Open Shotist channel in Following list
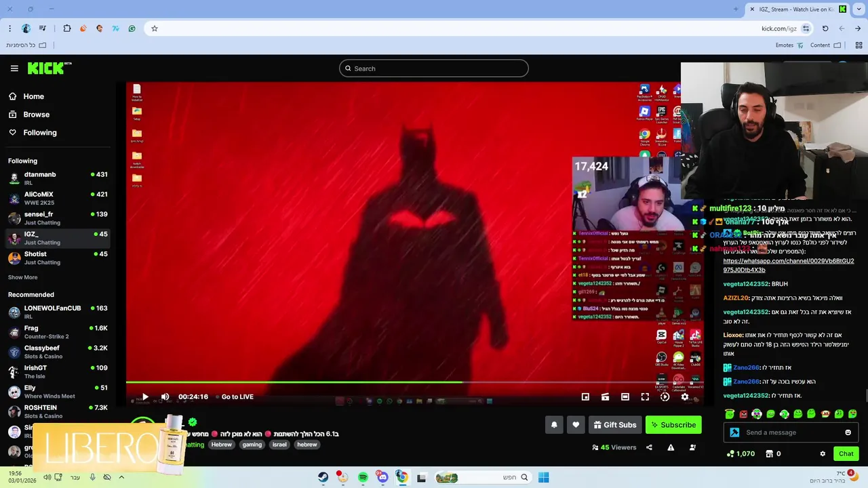This screenshot has width=868, height=488. click(58, 258)
